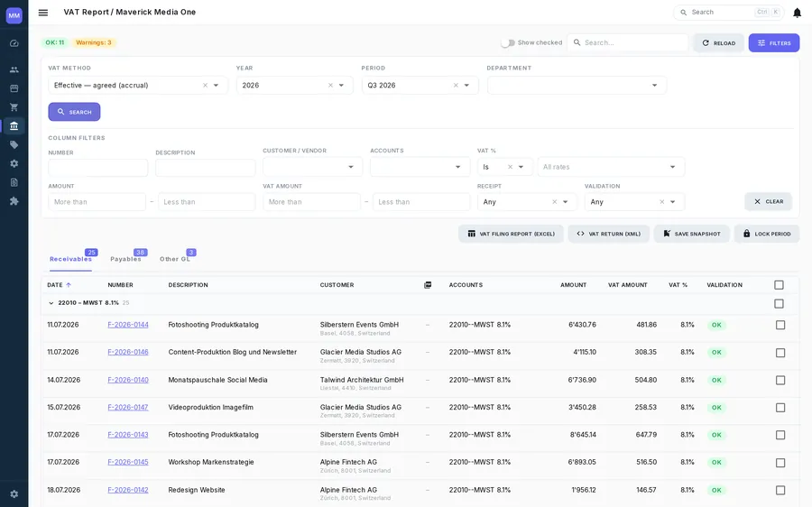Open the Accounts filter dropdown

click(x=420, y=167)
